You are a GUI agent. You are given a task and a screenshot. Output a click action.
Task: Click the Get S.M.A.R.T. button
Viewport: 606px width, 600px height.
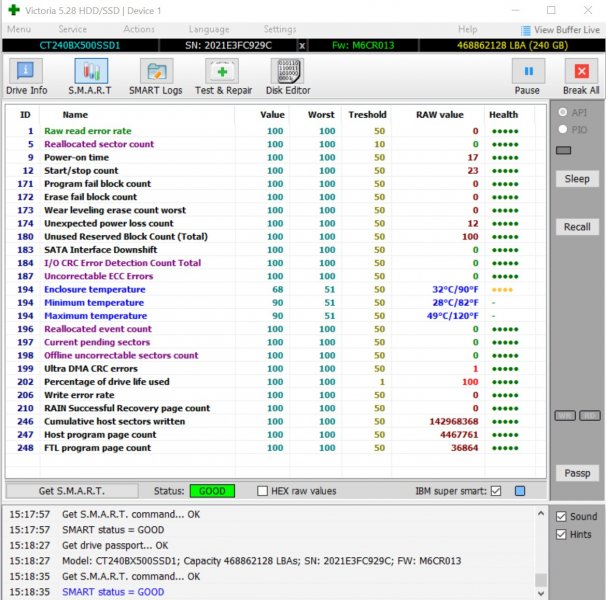72,491
